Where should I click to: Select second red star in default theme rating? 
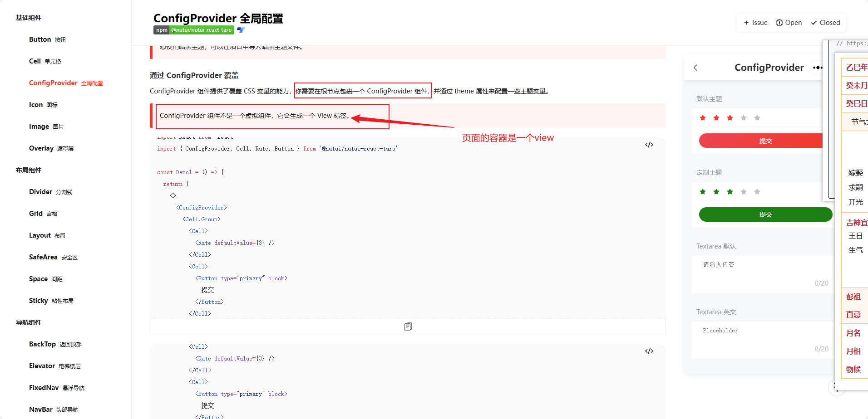pyautogui.click(x=716, y=118)
